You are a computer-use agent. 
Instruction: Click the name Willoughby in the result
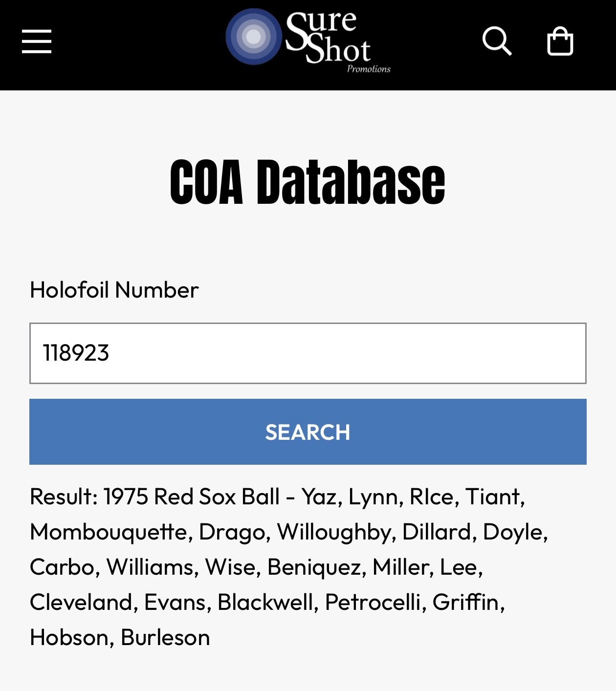tap(336, 532)
